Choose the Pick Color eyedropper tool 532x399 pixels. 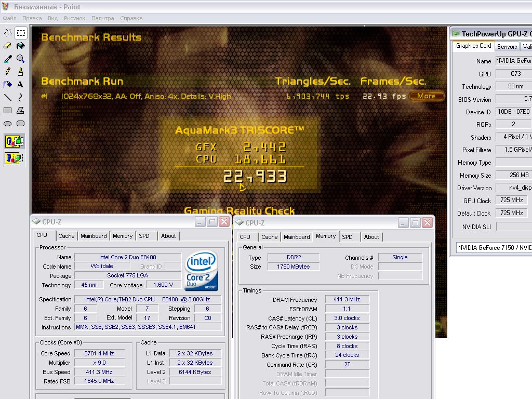click(x=8, y=59)
